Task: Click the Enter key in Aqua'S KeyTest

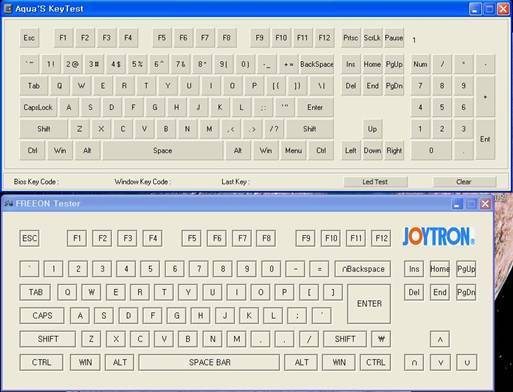Action: (x=315, y=107)
